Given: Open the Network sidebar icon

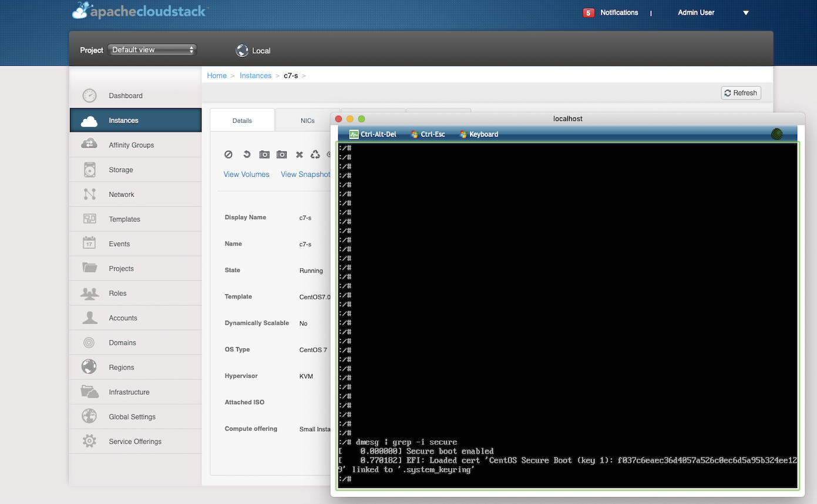Looking at the screenshot, I should (89, 194).
